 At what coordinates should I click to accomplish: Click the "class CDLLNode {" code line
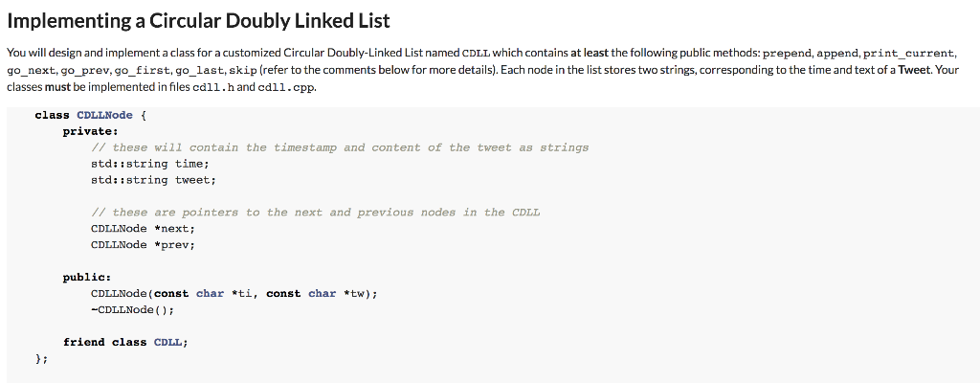point(90,115)
